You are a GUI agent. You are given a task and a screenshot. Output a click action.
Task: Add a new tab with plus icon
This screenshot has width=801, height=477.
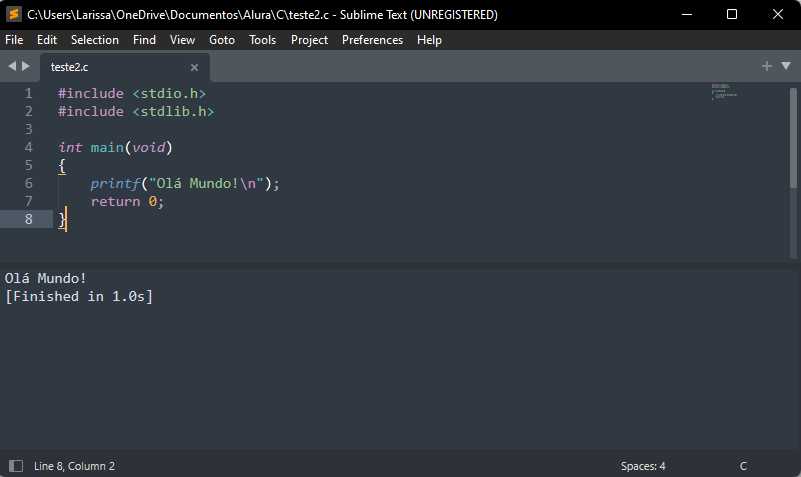[767, 66]
